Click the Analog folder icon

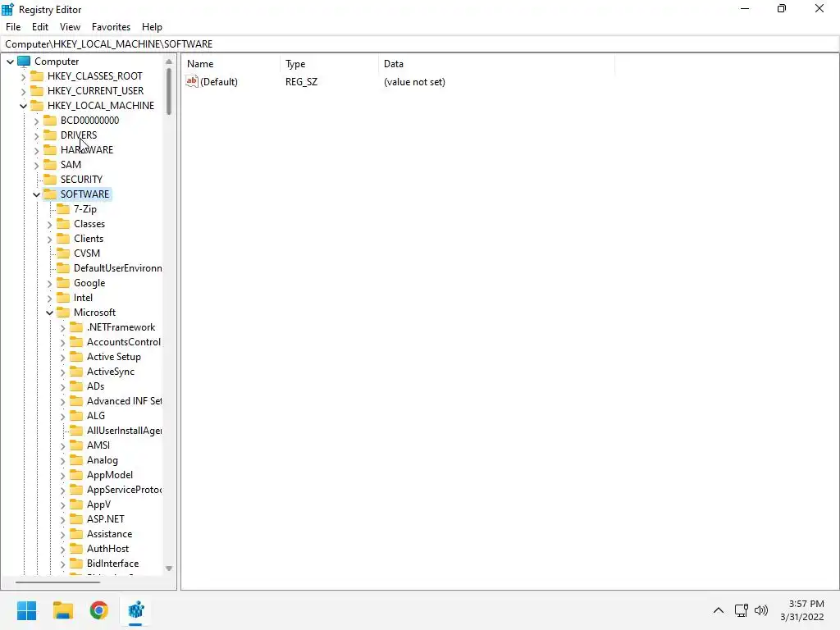pos(76,459)
